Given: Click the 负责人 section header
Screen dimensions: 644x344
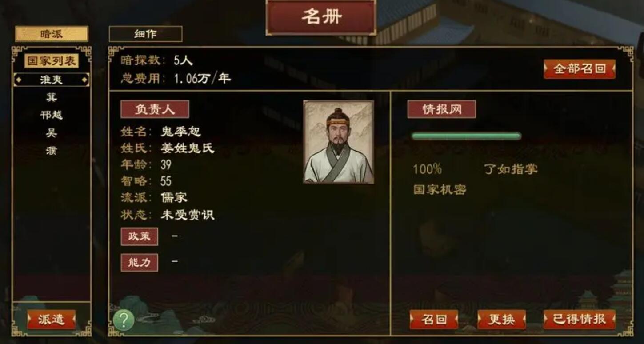Looking at the screenshot, I should [x=155, y=109].
